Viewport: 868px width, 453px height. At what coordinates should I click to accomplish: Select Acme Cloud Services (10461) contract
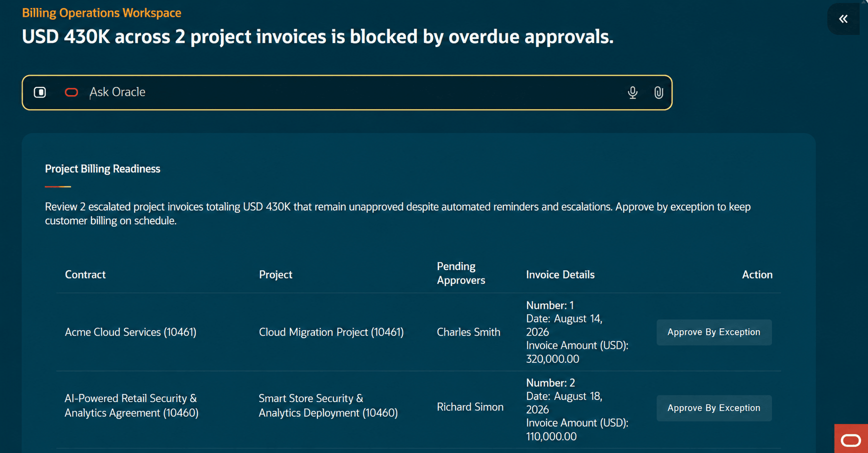point(130,332)
